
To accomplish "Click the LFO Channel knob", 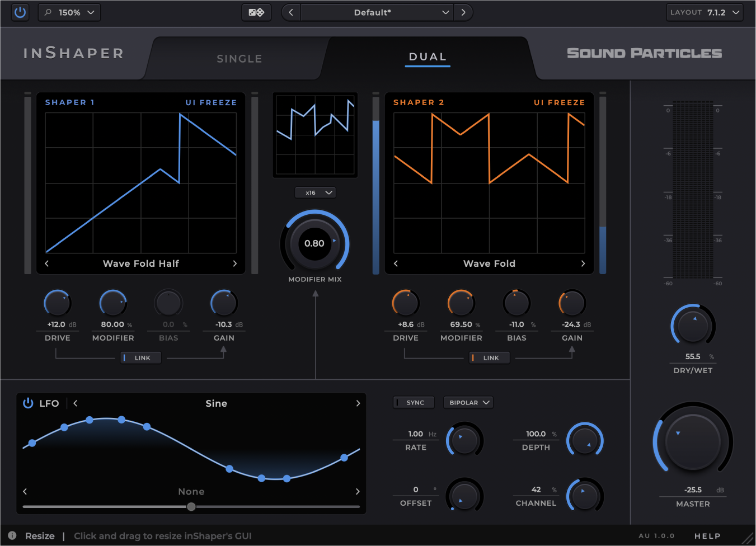I will coord(585,496).
